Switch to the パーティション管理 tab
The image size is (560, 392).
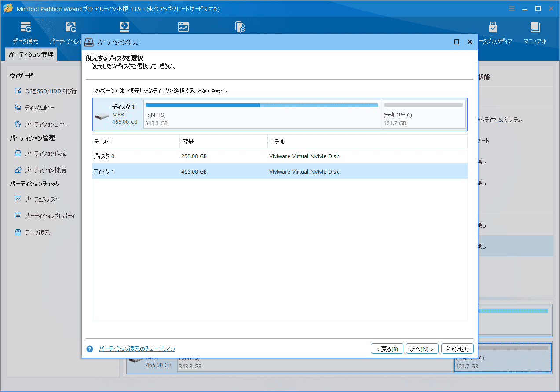pos(31,55)
